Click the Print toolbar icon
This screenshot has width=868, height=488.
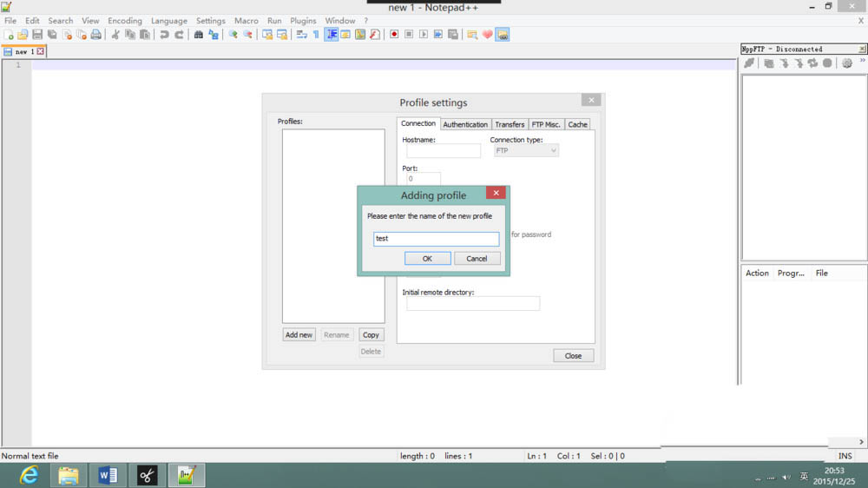[95, 35]
